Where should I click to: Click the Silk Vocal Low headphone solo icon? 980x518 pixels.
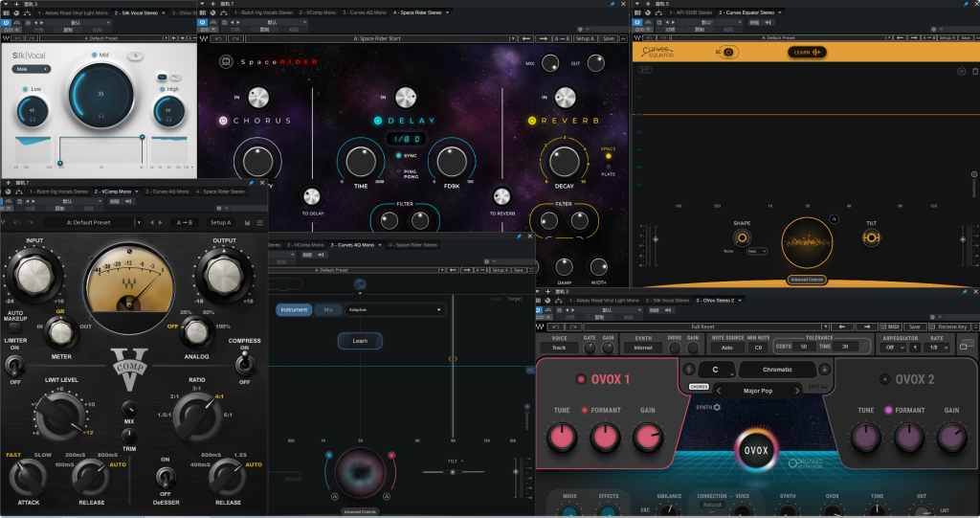(33, 119)
